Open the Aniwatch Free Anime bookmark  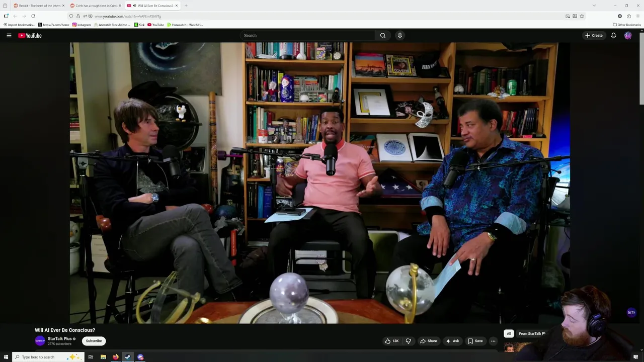click(112, 25)
